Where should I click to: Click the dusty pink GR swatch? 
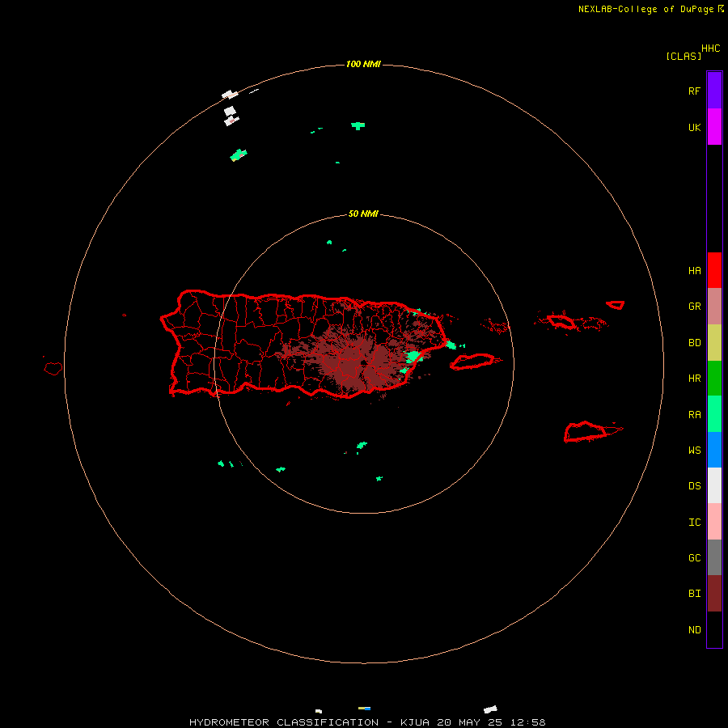(714, 307)
